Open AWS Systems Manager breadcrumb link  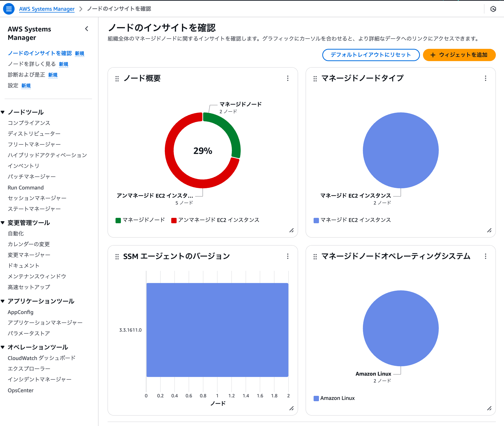tap(47, 9)
